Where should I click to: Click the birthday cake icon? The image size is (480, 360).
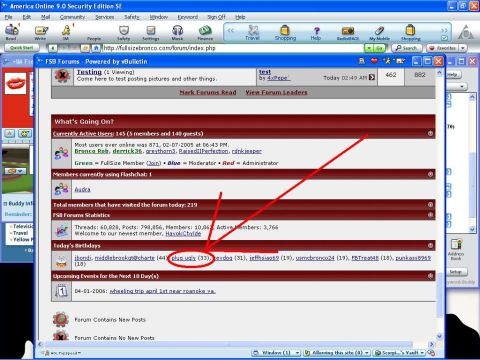(61, 261)
